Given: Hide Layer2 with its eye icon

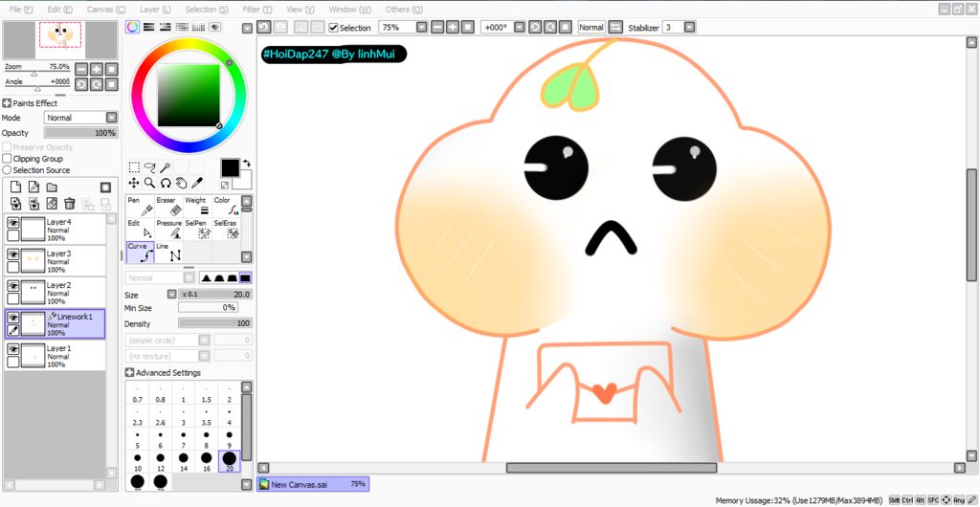Looking at the screenshot, I should (12, 285).
